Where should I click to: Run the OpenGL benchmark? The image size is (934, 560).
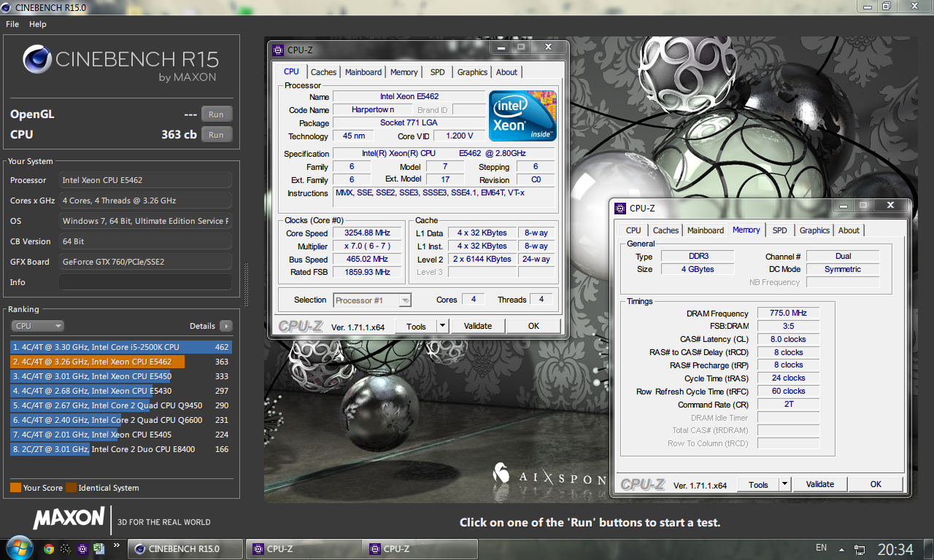[216, 114]
